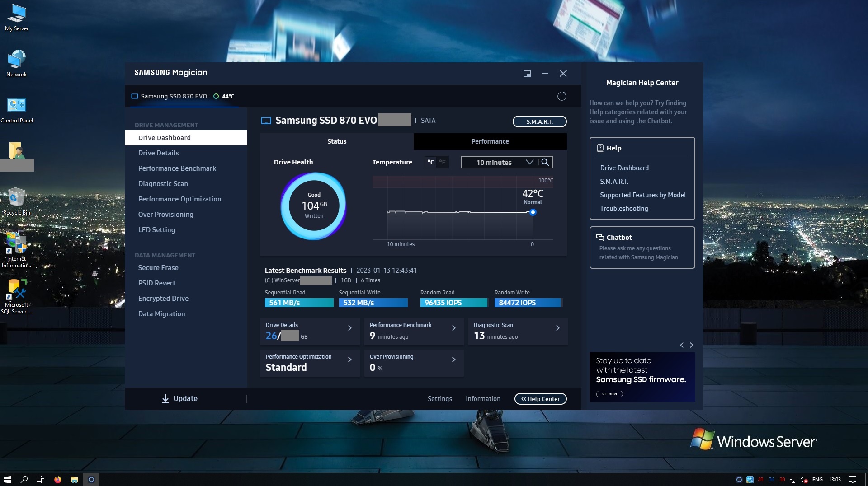Open Drive Dashboard in sidebar
This screenshot has height=486, width=868.
[x=186, y=138]
